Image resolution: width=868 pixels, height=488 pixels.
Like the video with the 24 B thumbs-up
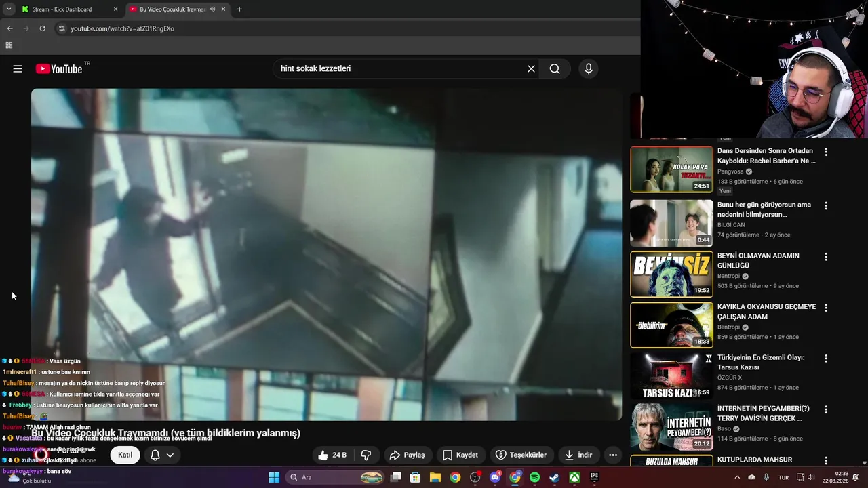tap(332, 455)
